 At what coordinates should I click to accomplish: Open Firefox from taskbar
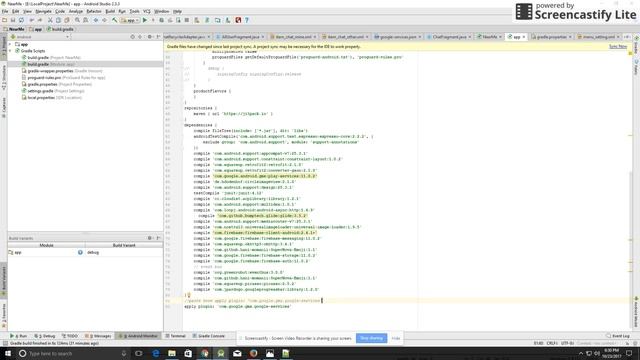tap(253, 353)
